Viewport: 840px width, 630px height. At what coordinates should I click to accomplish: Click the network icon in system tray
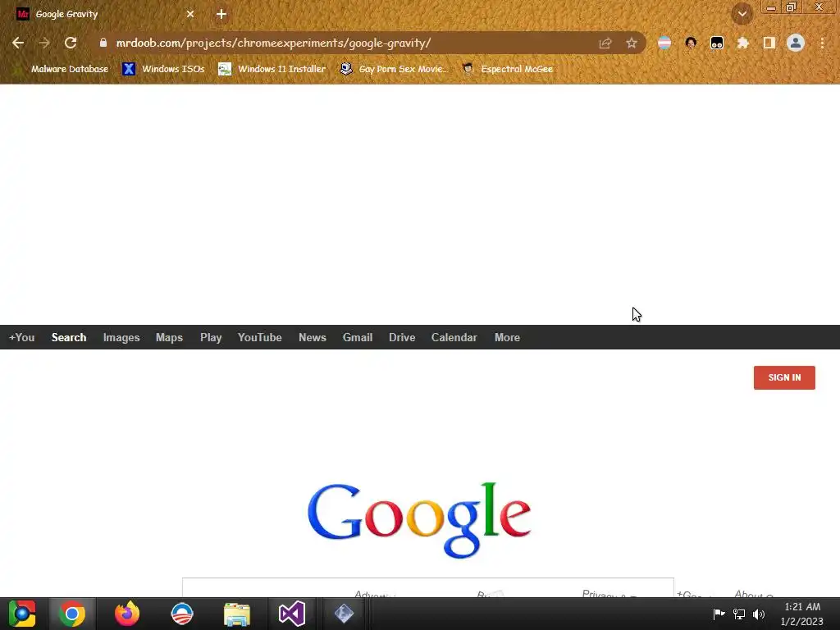pyautogui.click(x=739, y=614)
